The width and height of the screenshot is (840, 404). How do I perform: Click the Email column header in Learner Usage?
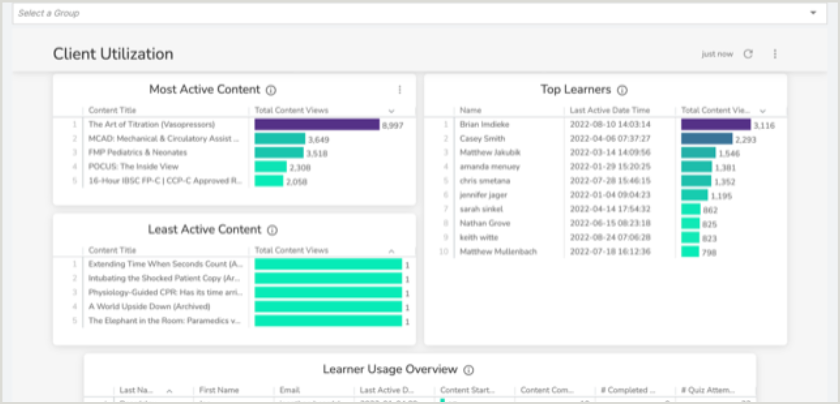(290, 390)
